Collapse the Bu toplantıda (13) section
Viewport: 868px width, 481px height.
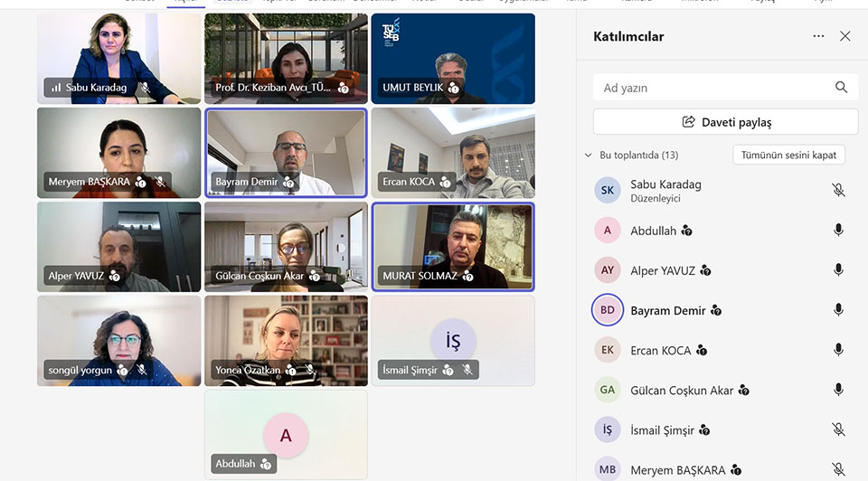coord(588,155)
